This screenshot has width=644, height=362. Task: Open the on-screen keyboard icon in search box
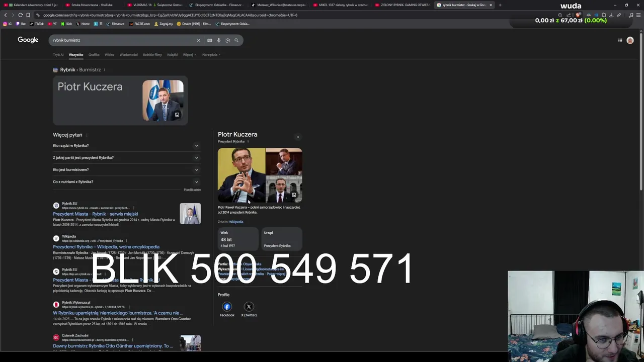210,40
